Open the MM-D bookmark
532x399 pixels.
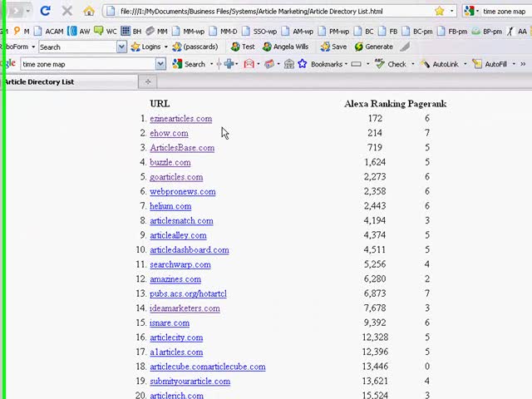223,32
